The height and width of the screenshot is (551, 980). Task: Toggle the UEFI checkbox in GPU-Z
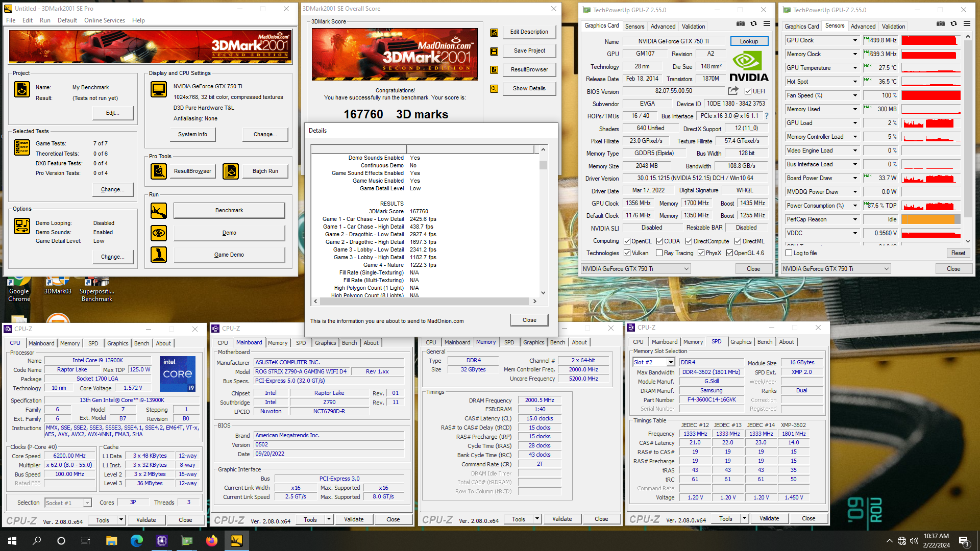click(748, 91)
